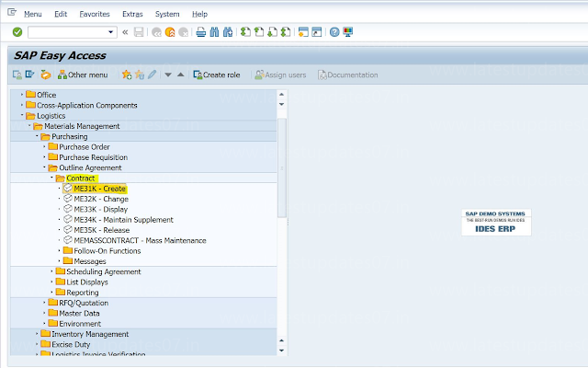
Task: Click the SAP Menu icon
Action: 30,75
